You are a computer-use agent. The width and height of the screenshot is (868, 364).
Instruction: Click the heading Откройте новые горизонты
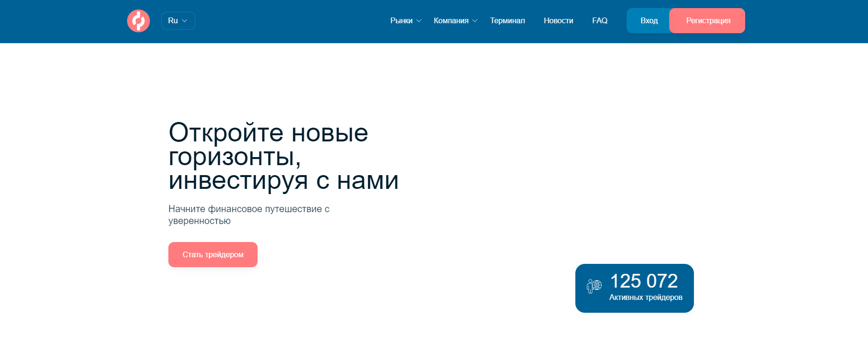point(268,133)
